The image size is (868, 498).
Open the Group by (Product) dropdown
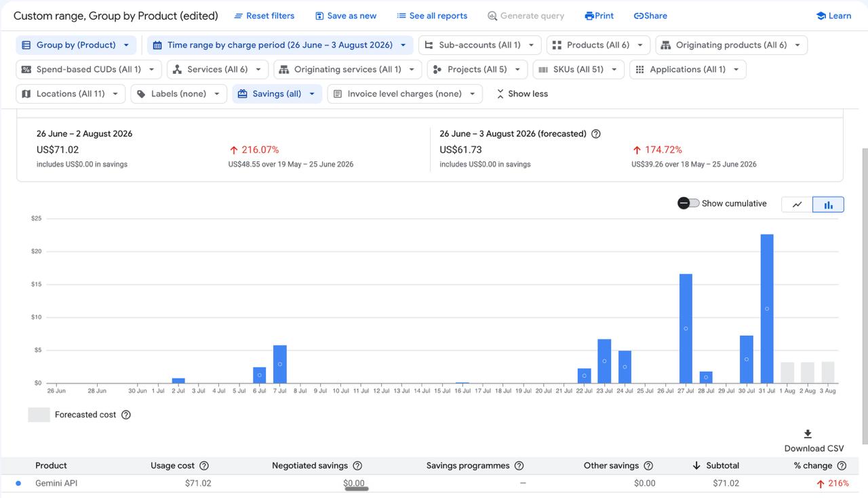[x=76, y=45]
